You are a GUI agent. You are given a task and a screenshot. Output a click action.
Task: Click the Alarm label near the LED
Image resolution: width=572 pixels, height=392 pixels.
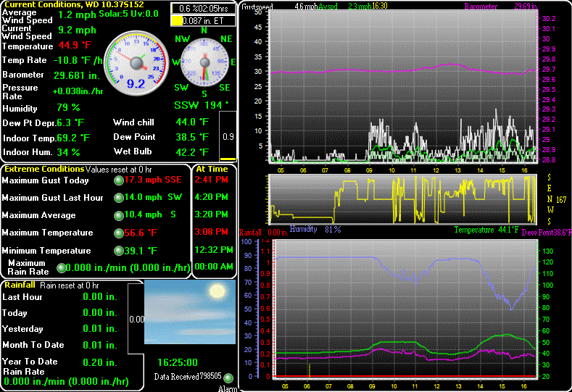228,388
